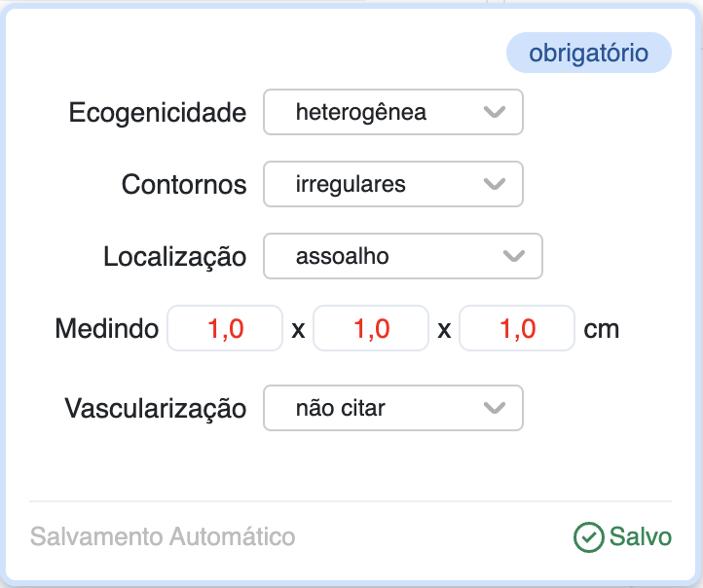The width and height of the screenshot is (703, 588).
Task: Click the chevron arrow in Vascularização dropdown
Action: [495, 408]
